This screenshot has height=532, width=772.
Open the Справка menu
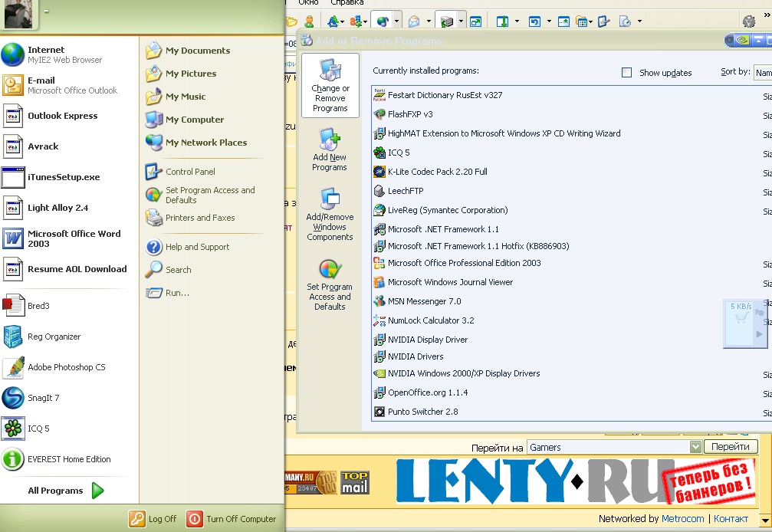pyautogui.click(x=347, y=3)
